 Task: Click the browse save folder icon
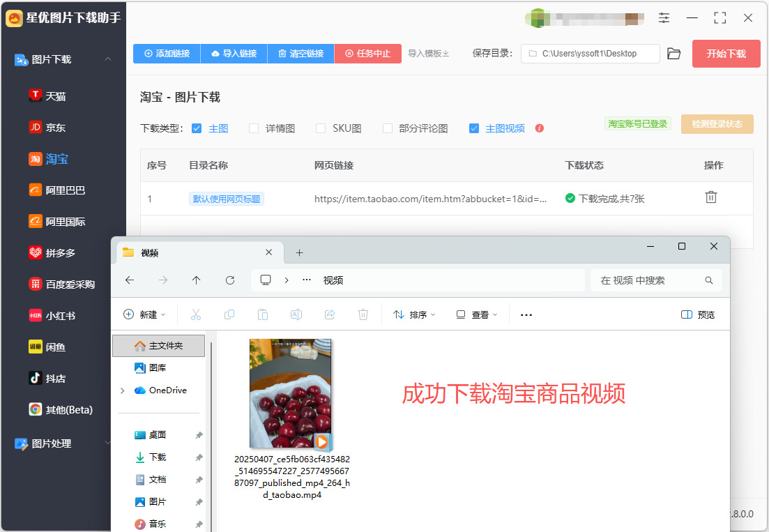click(674, 54)
